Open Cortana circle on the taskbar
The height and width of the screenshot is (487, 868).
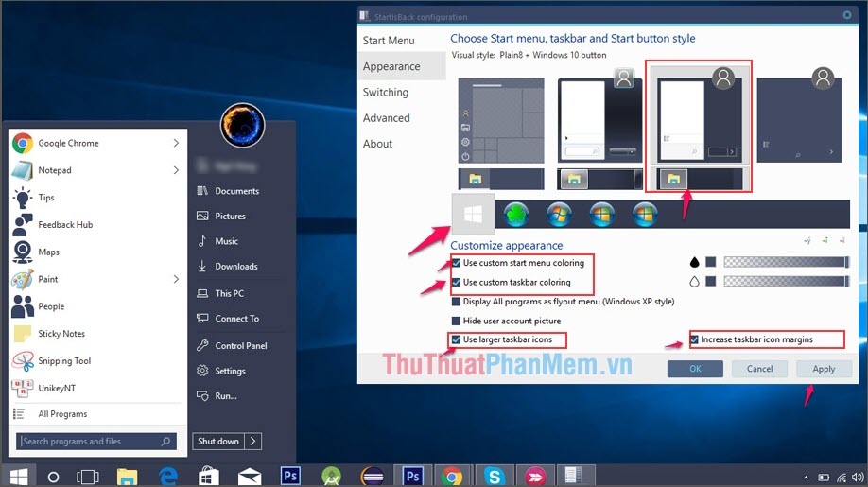pyautogui.click(x=53, y=477)
